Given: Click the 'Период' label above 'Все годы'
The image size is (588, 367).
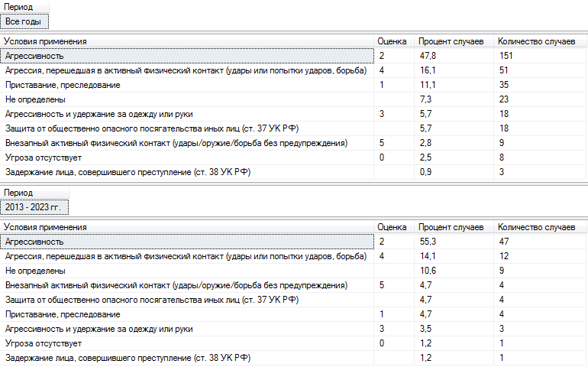Looking at the screenshot, I should tap(18, 7).
